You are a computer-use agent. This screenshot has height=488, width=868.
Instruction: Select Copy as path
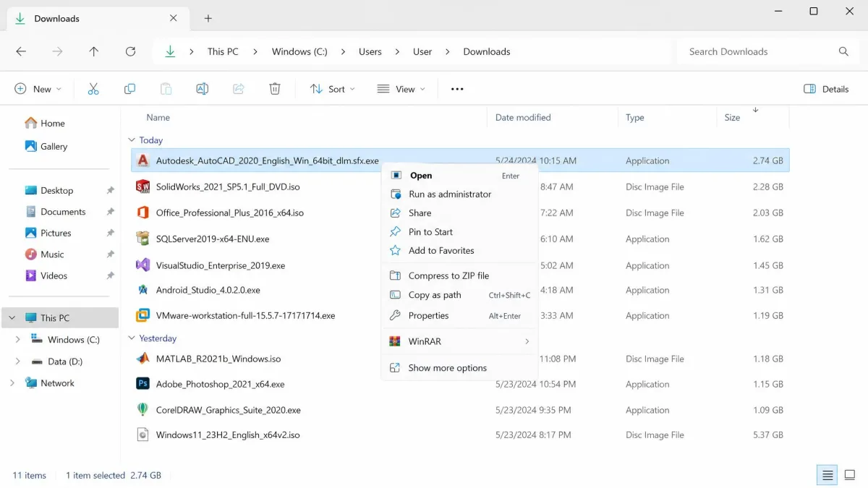(460, 295)
